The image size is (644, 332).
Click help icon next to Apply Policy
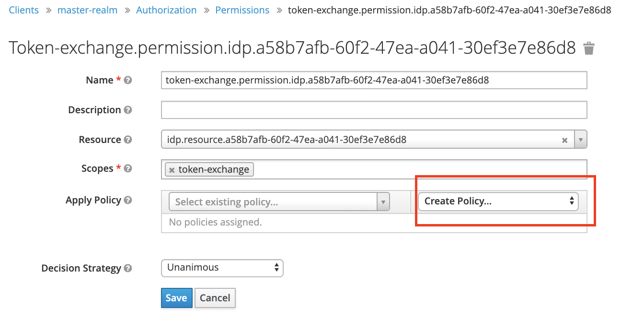(x=128, y=201)
